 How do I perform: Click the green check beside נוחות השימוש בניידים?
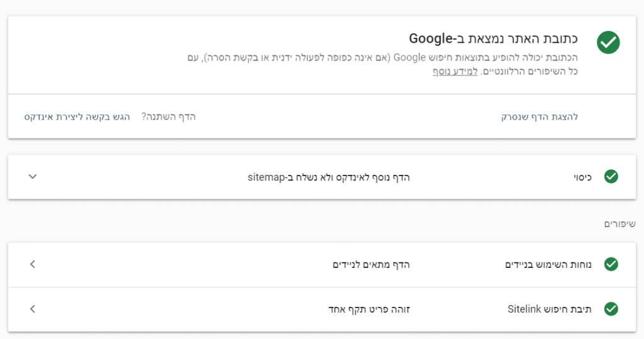[x=611, y=264]
